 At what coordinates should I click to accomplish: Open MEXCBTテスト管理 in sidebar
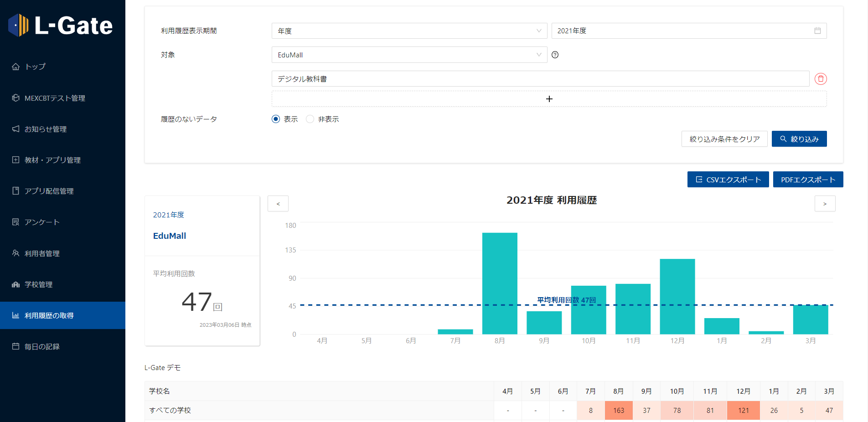coord(55,98)
